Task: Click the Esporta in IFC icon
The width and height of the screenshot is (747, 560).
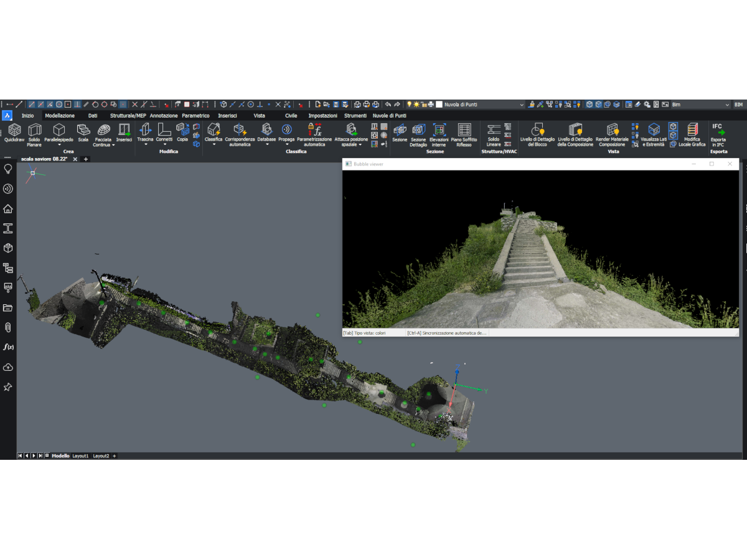Action: (718, 133)
